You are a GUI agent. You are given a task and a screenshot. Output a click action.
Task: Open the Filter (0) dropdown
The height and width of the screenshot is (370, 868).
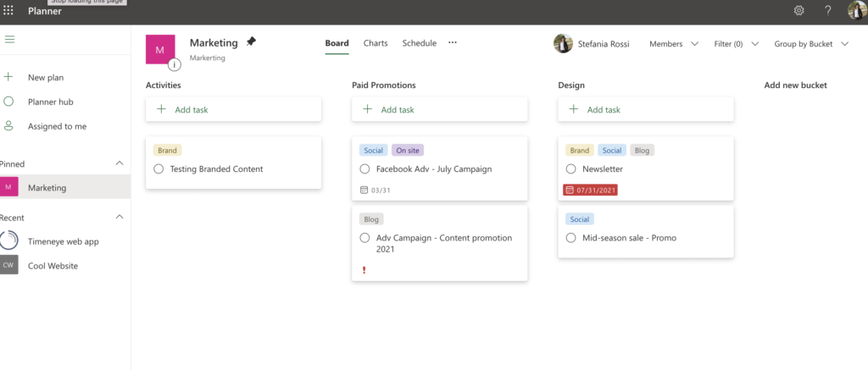[737, 44]
